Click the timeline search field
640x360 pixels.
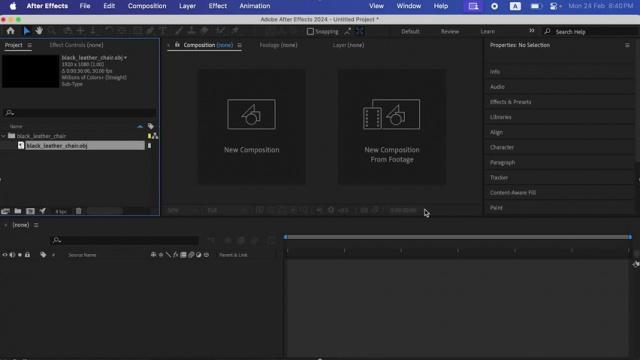[x=124, y=240]
